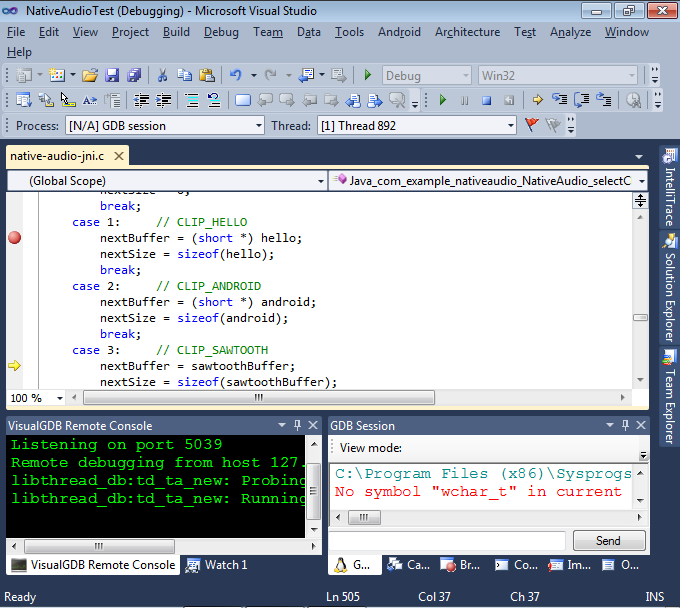Click the Display Quick Info icon
Screen dimensions: 680x608
tap(68, 101)
